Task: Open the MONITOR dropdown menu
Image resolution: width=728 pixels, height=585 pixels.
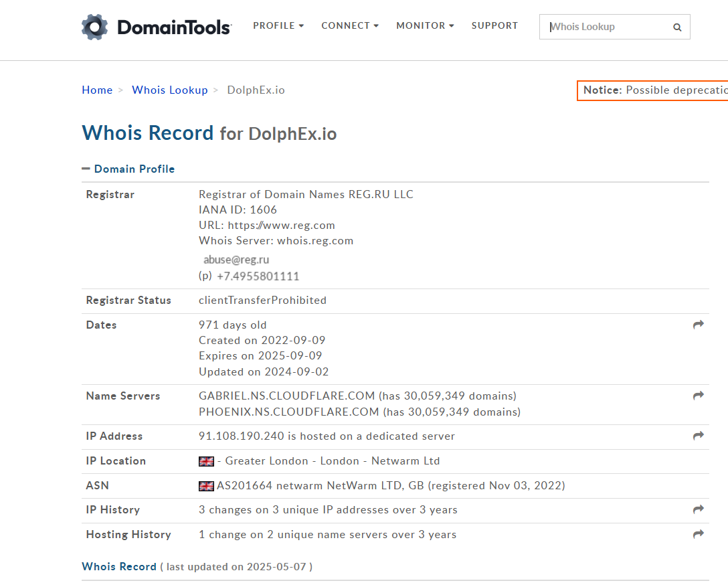Action: point(425,25)
